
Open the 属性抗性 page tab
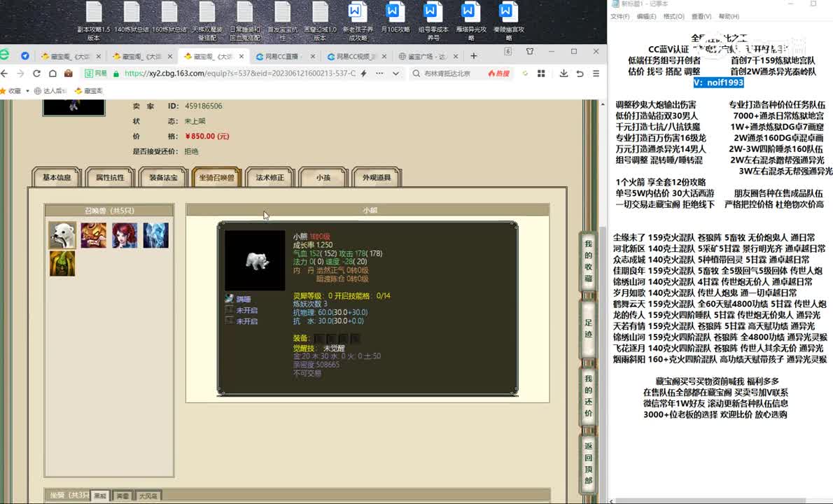click(110, 177)
